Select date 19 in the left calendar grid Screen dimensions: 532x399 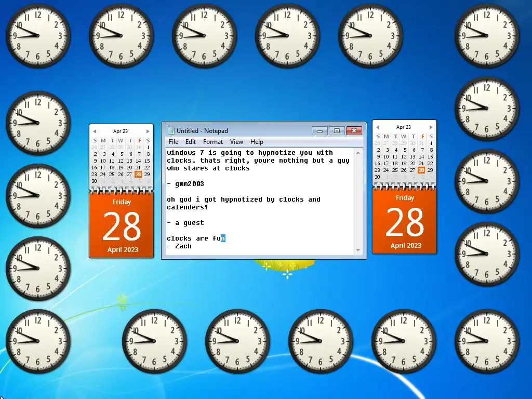click(x=121, y=168)
